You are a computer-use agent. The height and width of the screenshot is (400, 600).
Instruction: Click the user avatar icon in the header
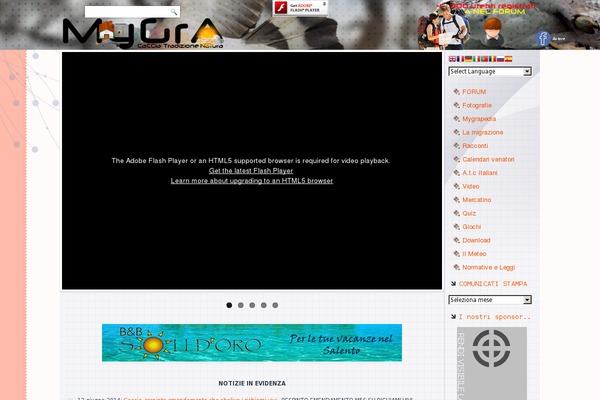click(492, 31)
